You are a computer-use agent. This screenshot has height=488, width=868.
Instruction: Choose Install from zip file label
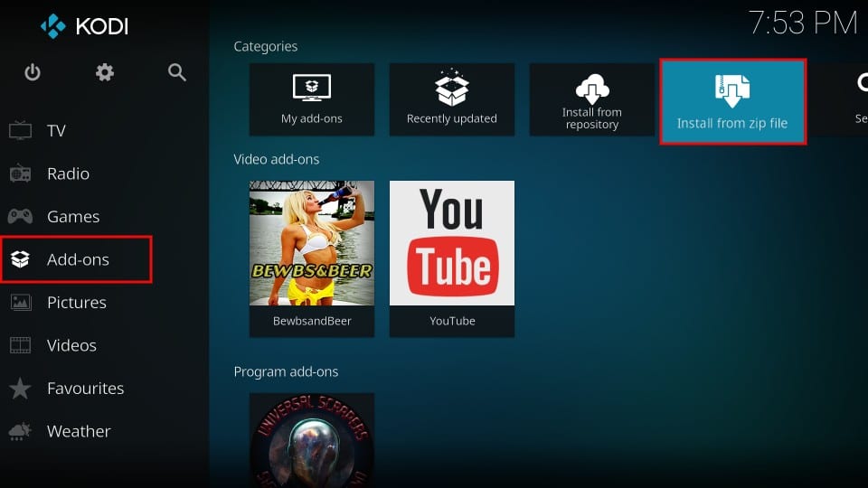(732, 123)
